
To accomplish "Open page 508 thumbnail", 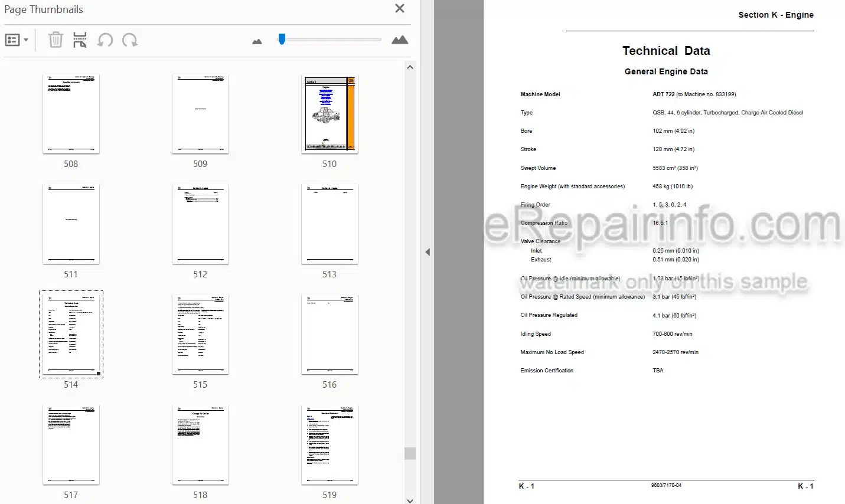I will (x=71, y=114).
